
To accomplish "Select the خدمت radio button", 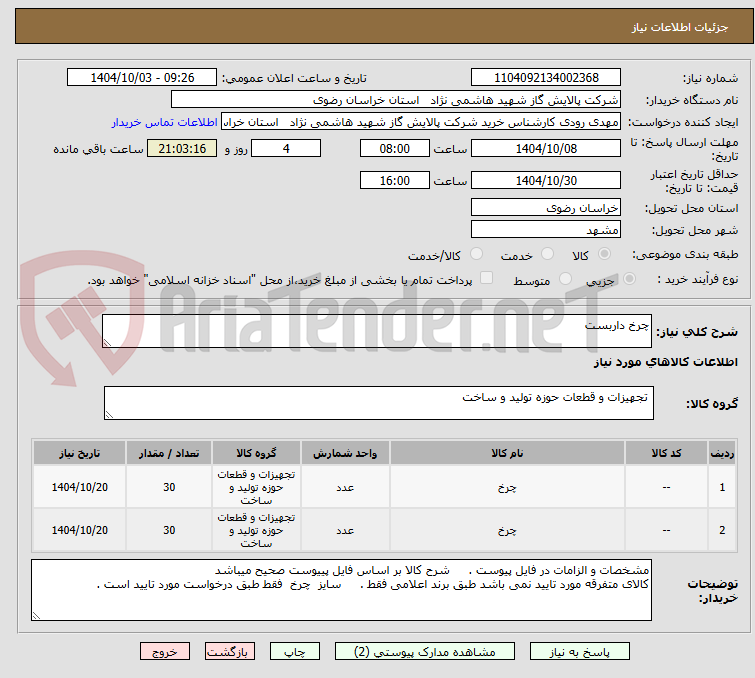I will (x=547, y=254).
